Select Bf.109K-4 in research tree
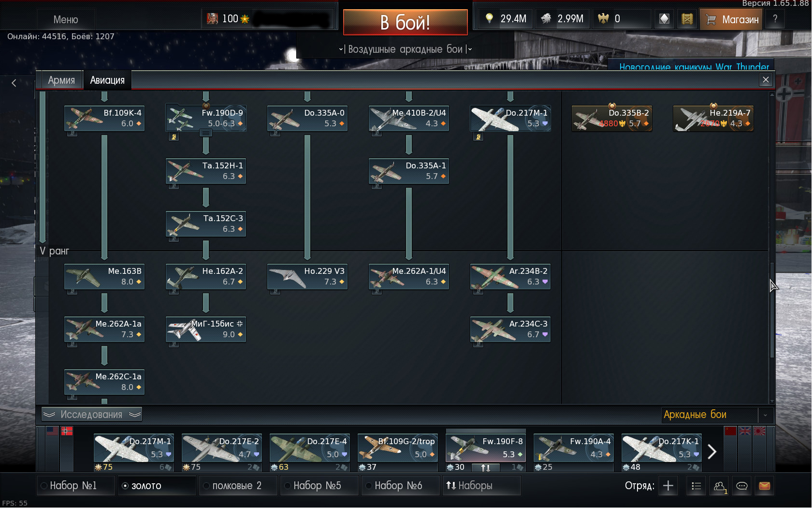Screen dimensions: 812x508 (104, 119)
